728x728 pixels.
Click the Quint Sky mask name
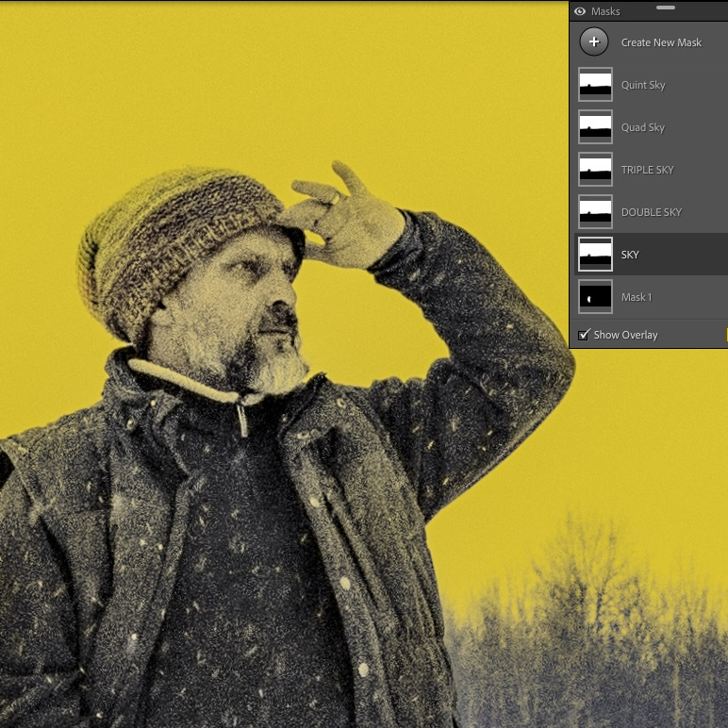pos(643,85)
